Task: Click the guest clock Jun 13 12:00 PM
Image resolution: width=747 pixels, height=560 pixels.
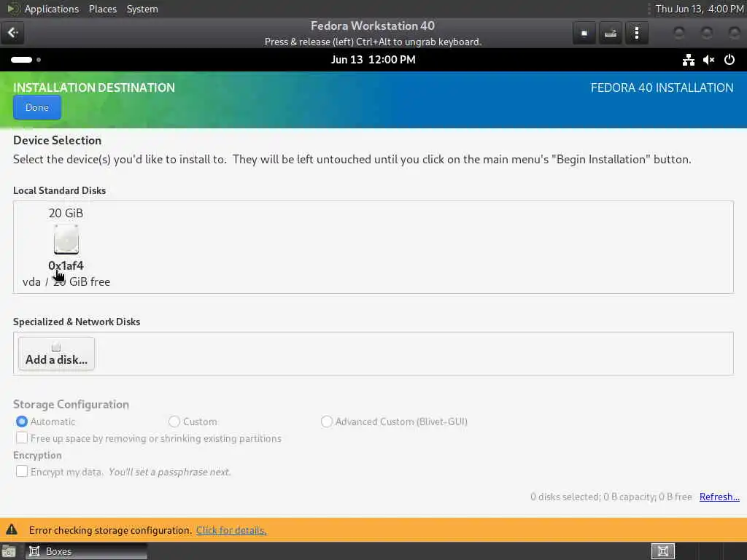Action: point(373,60)
